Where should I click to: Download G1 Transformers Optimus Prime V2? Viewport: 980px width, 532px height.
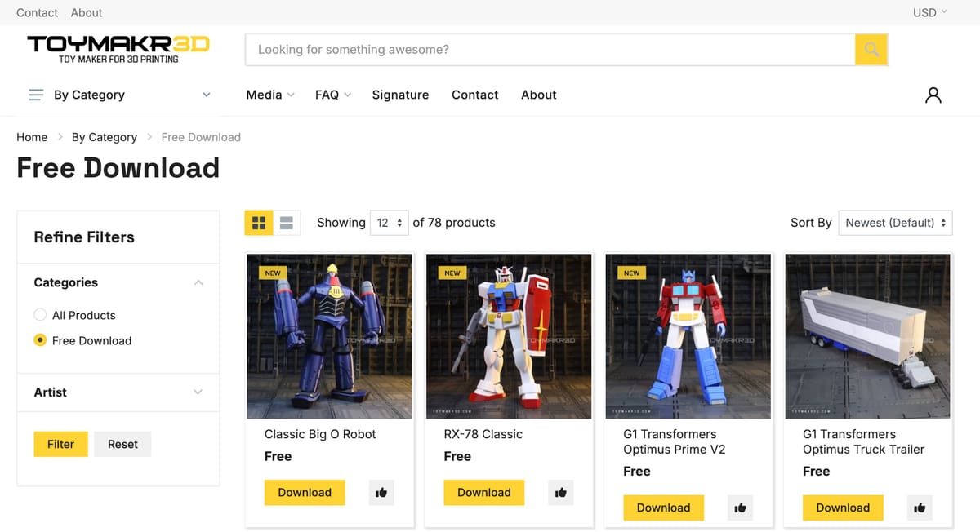pyautogui.click(x=664, y=508)
